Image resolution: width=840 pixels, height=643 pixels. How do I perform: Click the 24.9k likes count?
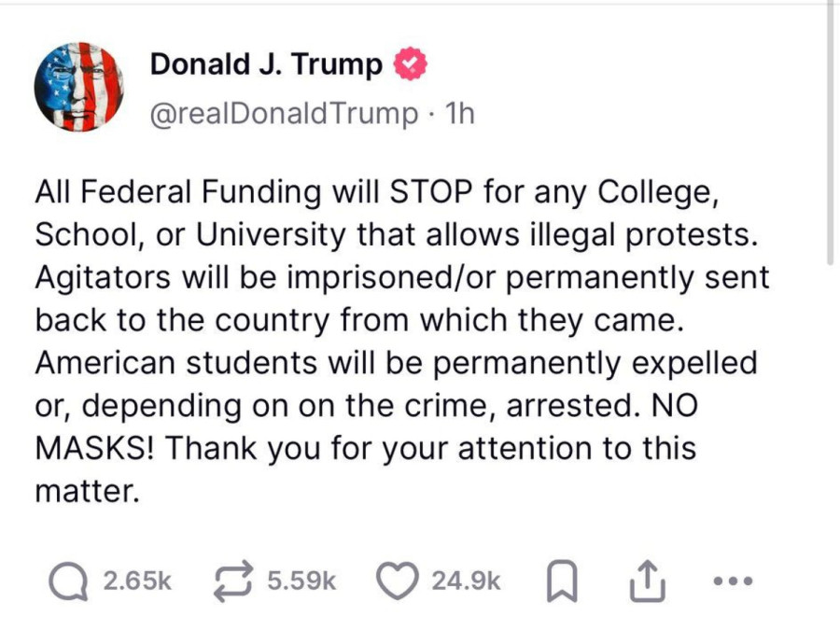pyautogui.click(x=466, y=580)
